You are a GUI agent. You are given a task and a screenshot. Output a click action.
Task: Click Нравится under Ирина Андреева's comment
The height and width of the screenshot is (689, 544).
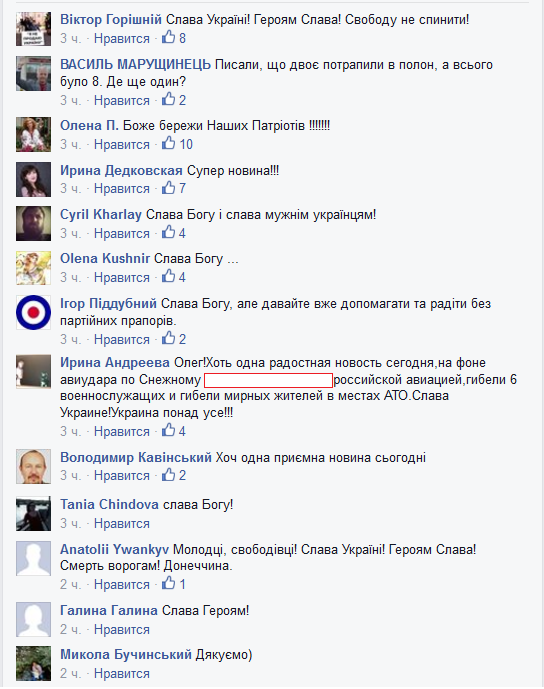[122, 432]
